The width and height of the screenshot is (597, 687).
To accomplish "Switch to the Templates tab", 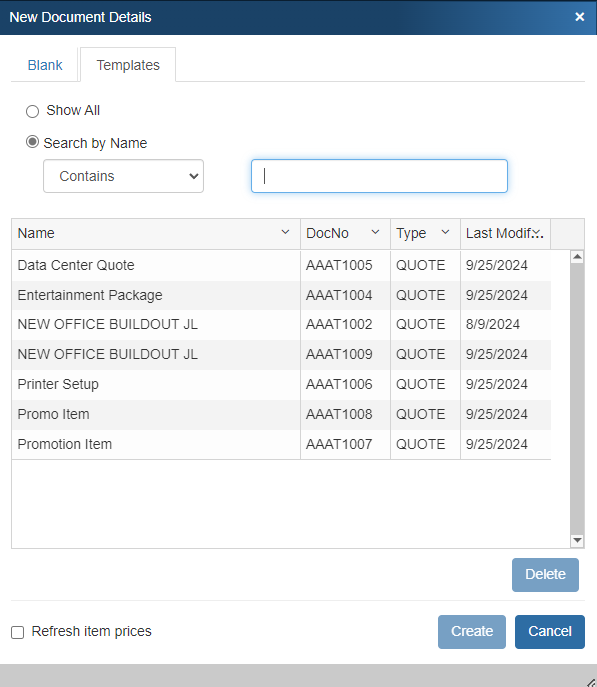I will coord(128,65).
